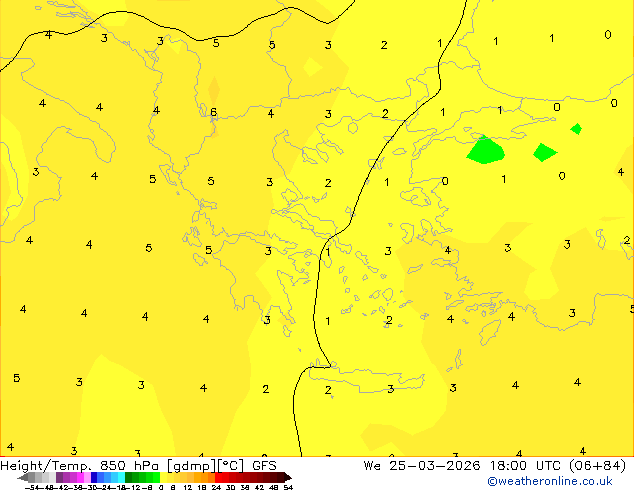Image resolution: width=634 pixels, height=490 pixels.
Task: Click the '(06+84)' forecast run label
Action: (x=597, y=466)
